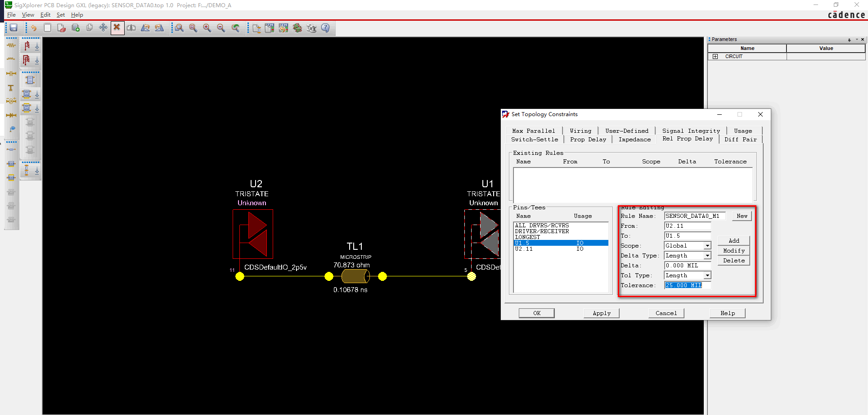Viewport: 868px width, 415px height.
Task: Open the Edit menu
Action: tap(45, 15)
